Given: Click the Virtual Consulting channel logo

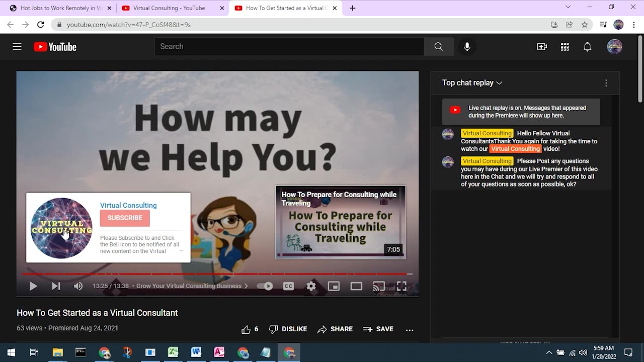Looking at the screenshot, I should pos(61,228).
